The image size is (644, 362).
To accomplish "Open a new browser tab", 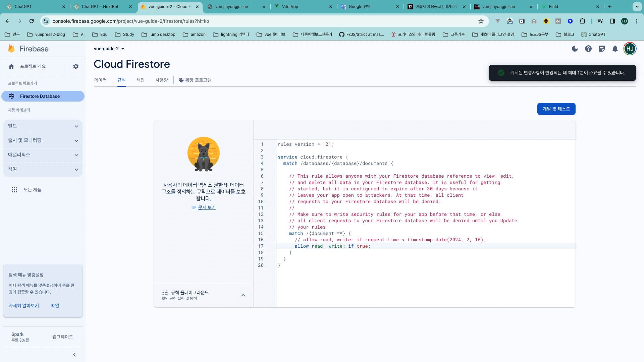I will click(x=610, y=7).
